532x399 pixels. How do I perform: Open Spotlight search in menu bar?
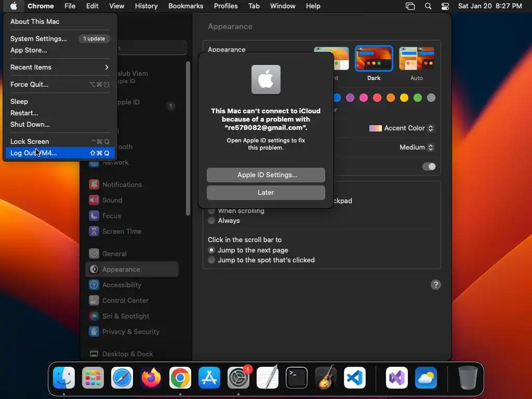[x=428, y=6]
